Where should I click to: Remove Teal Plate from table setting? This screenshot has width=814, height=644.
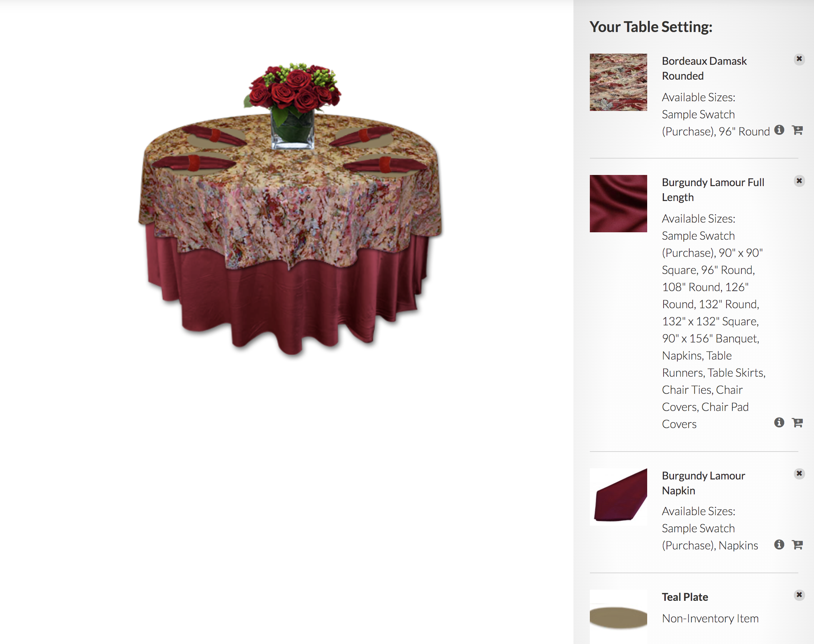click(799, 595)
